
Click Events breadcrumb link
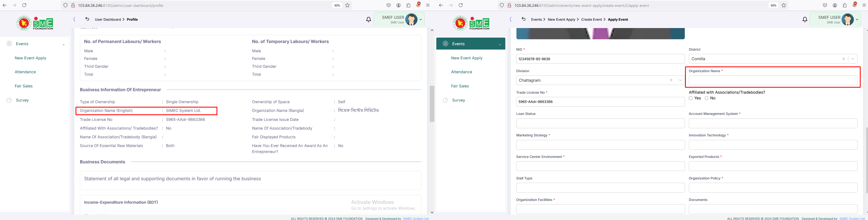click(536, 20)
